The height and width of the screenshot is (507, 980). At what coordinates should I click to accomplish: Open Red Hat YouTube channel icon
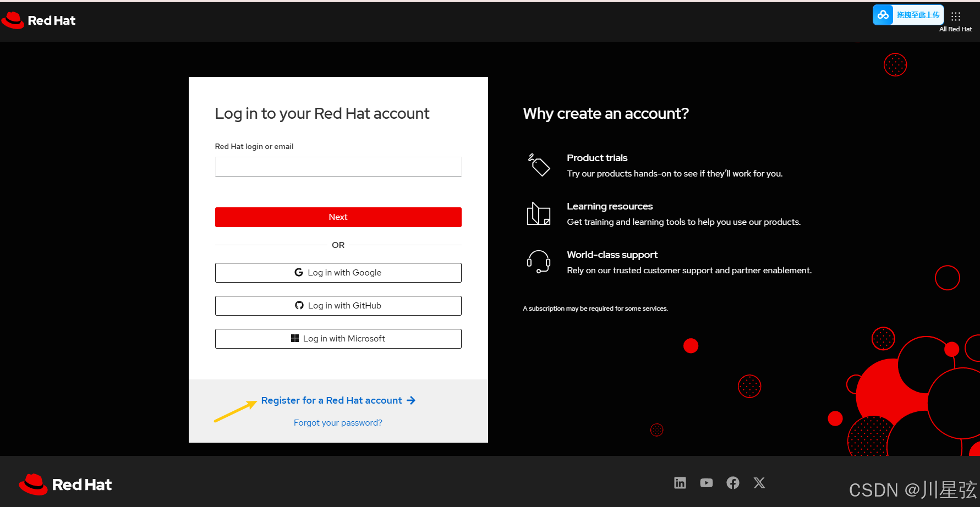(x=707, y=483)
